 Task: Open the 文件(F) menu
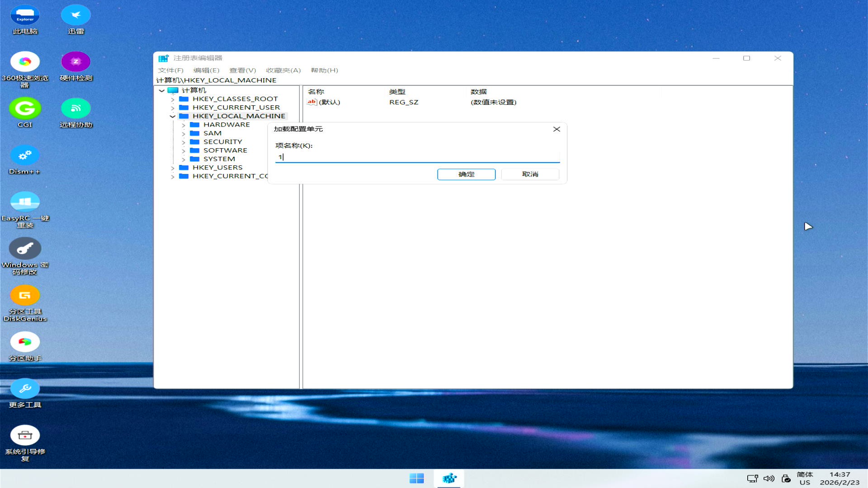point(170,70)
